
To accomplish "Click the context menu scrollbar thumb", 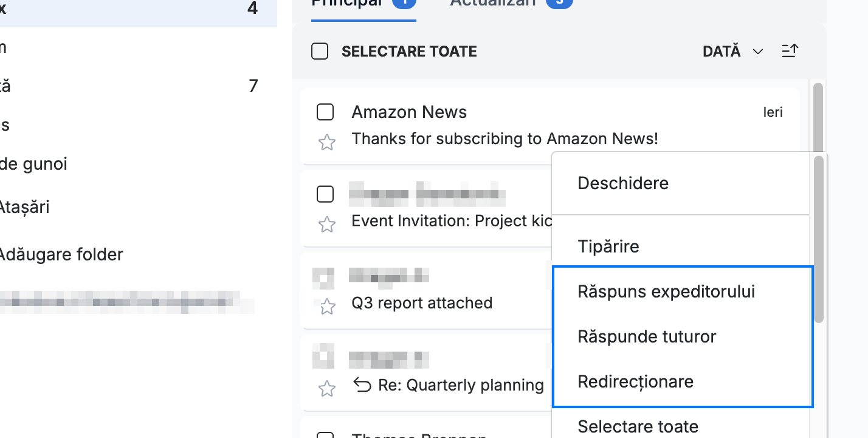I will pyautogui.click(x=819, y=239).
